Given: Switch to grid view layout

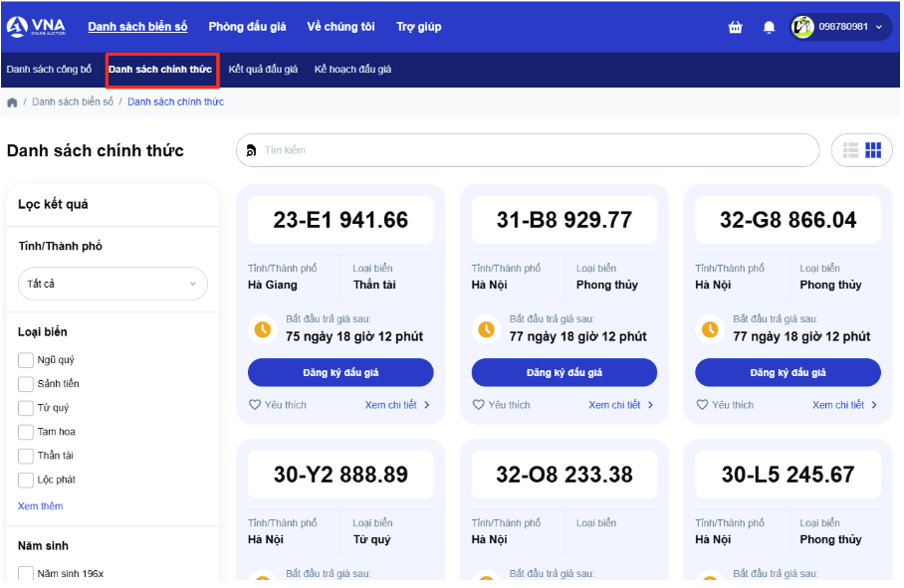Looking at the screenshot, I should coord(873,150).
